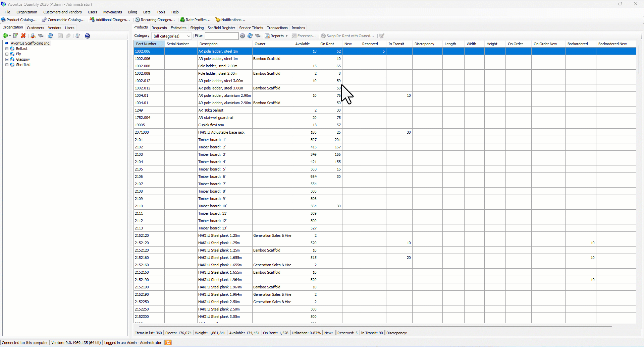Screen dimensions: 644x347
Task: Click the Forecast button
Action: pyautogui.click(x=304, y=36)
